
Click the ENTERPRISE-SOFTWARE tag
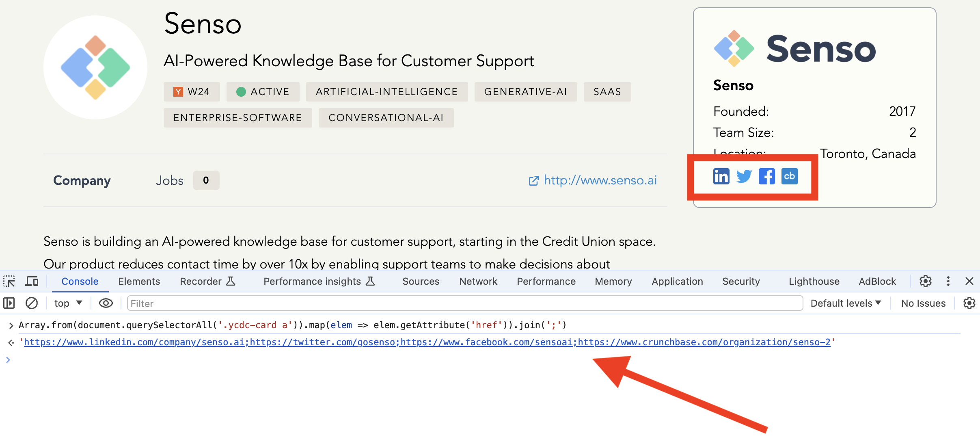point(238,118)
